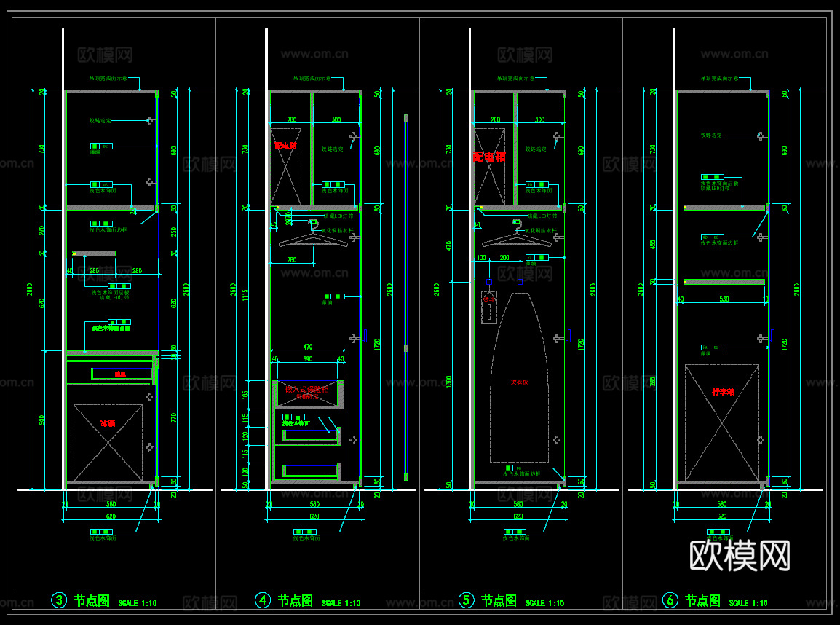Select '浅色木饰面边框' note in detail 3
The image size is (840, 625).
point(108,230)
